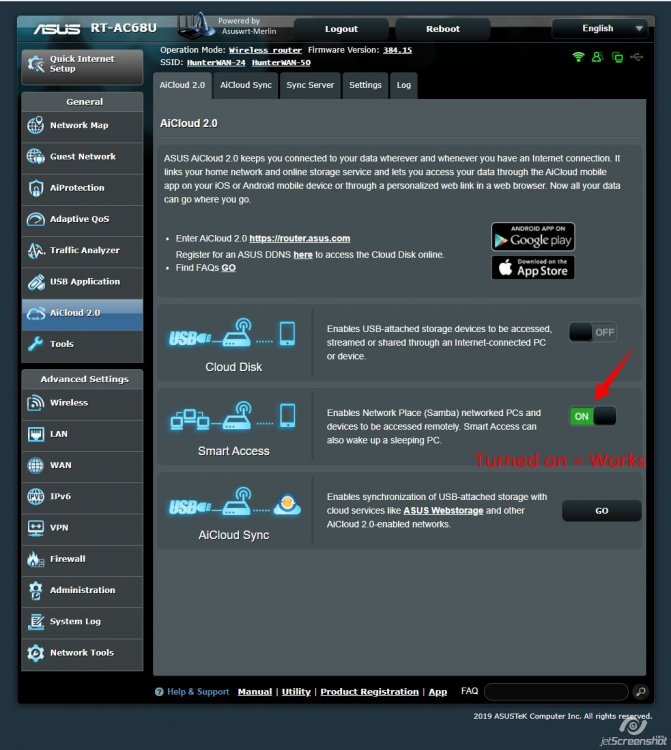Click the FAQ search input field
Viewport: 671px width, 750px height.
point(556,692)
